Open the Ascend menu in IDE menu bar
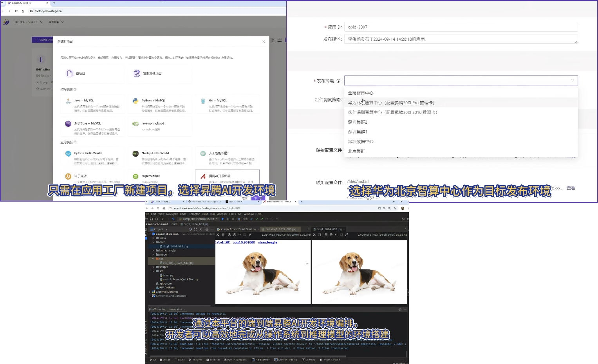Screen dimensions: 598x364 click(x=222, y=214)
